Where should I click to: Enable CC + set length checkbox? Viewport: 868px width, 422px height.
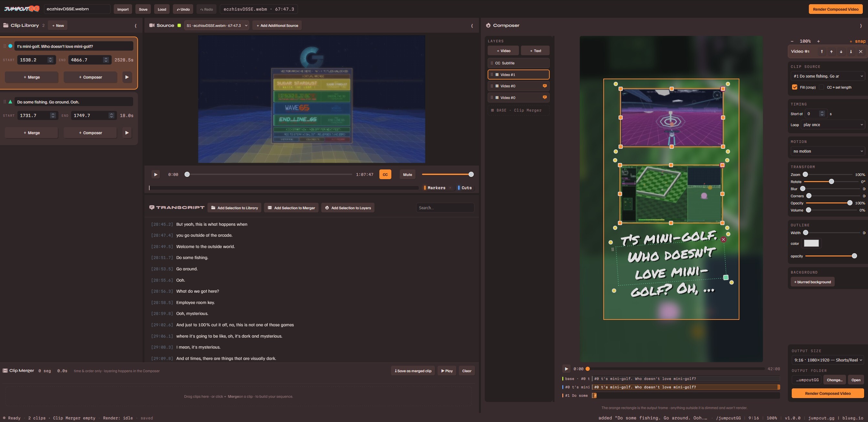821,87
